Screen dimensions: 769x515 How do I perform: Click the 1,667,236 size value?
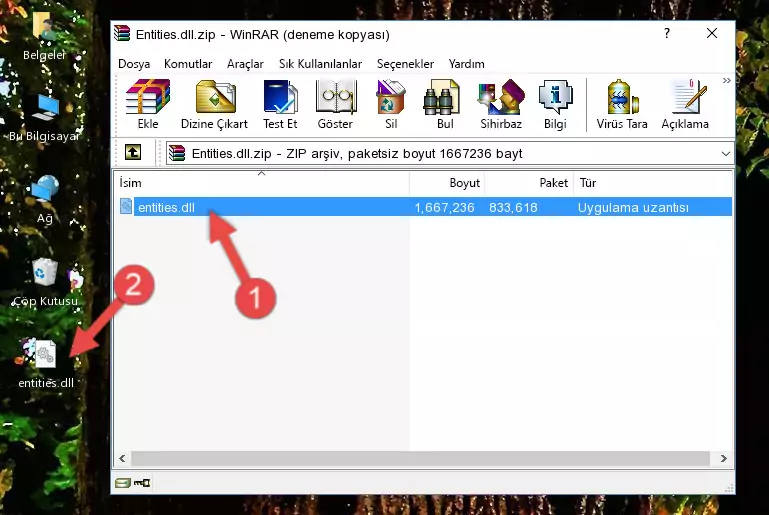[x=444, y=207]
